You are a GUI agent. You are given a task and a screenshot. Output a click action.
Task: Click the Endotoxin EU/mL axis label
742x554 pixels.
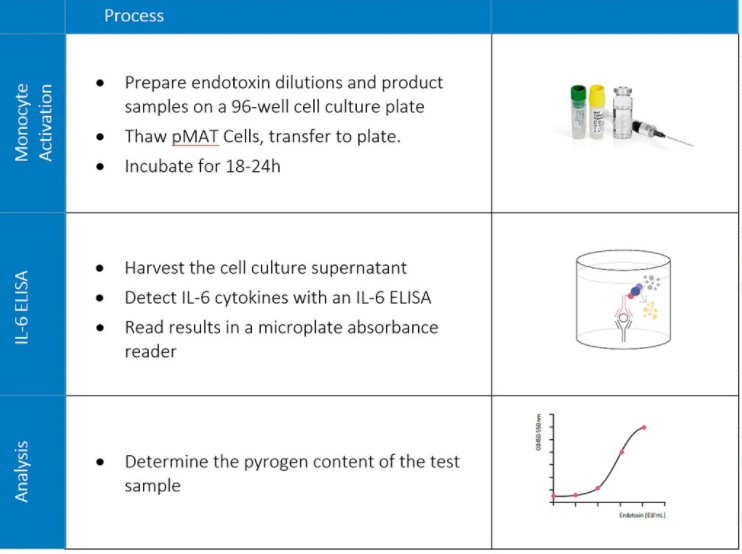pos(642,515)
